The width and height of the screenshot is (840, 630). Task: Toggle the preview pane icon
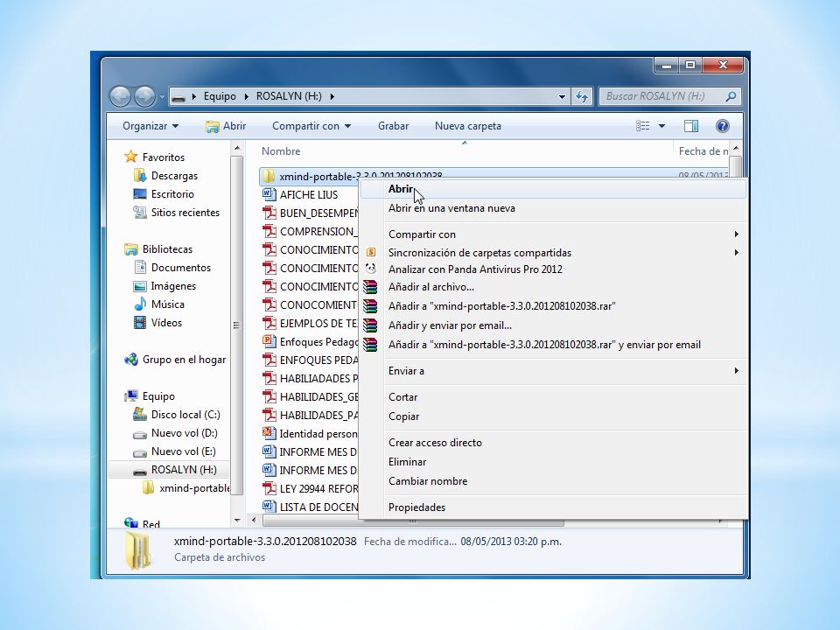[x=691, y=126]
